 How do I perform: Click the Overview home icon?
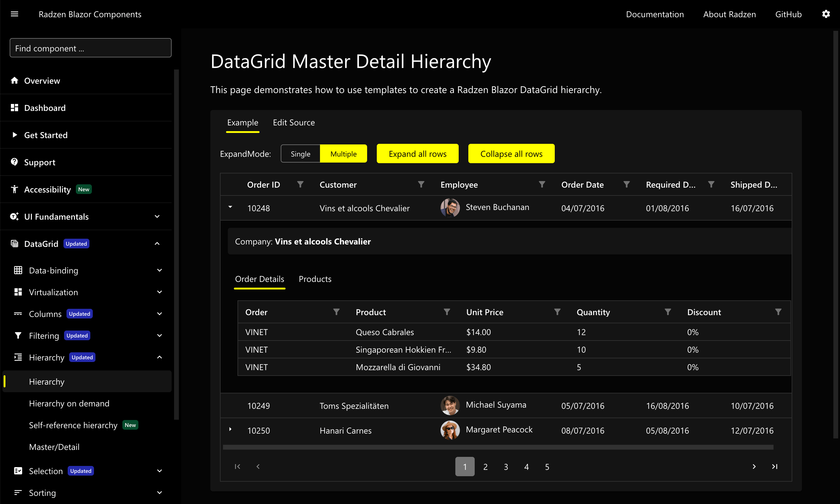point(14,80)
